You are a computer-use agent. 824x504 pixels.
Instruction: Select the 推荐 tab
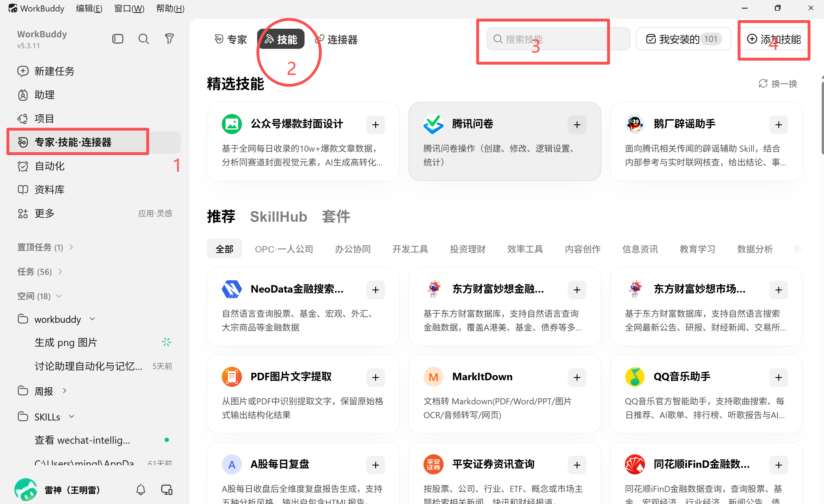pyautogui.click(x=221, y=217)
